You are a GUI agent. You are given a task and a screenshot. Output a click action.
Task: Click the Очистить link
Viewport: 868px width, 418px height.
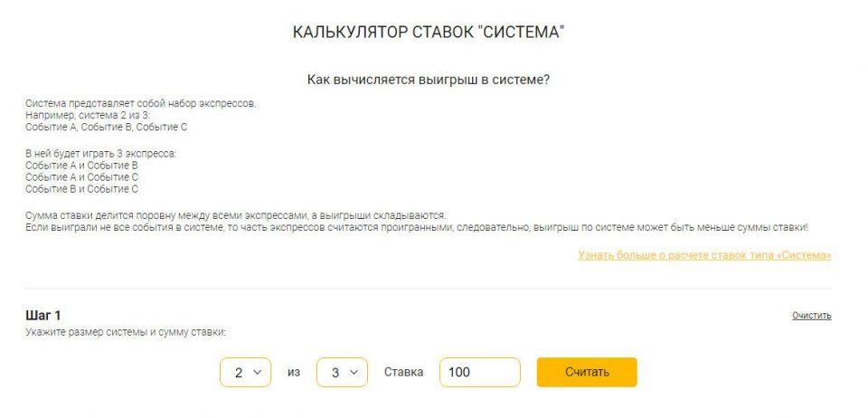click(811, 316)
